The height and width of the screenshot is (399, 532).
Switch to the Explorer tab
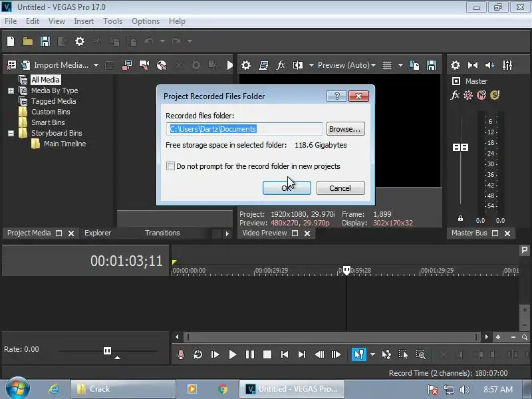98,233
